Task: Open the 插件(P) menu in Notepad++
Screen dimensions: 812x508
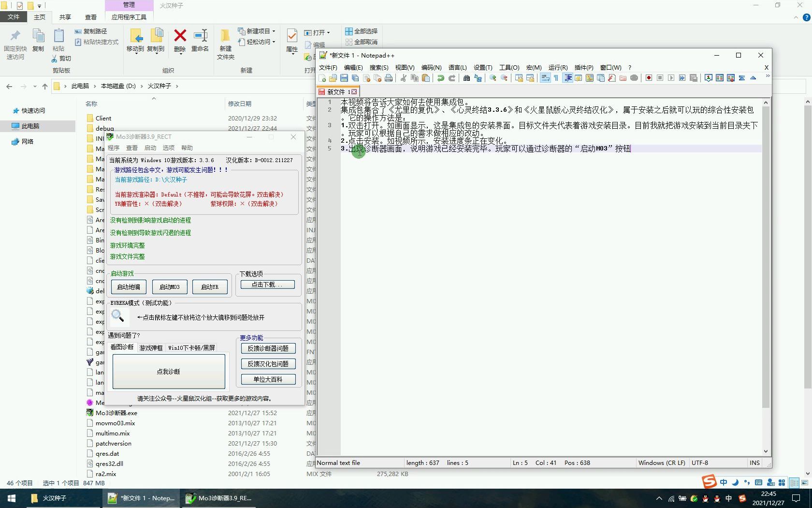Action: 584,67
